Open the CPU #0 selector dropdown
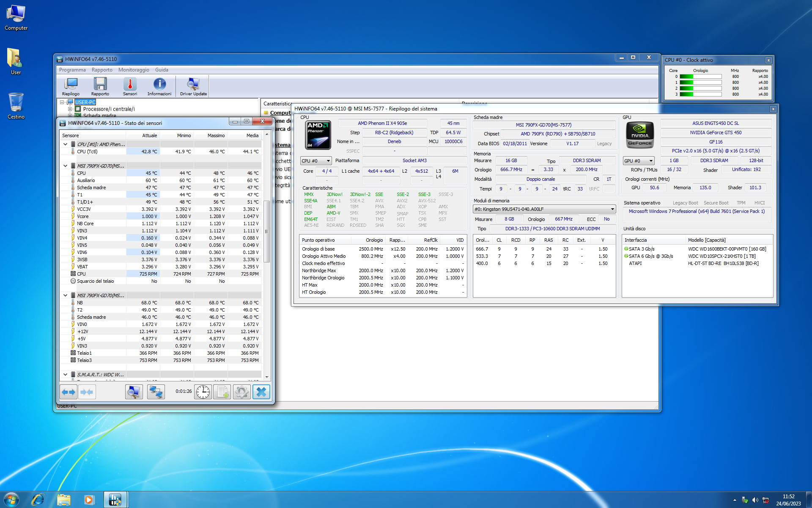This screenshot has width=812, height=508. (316, 161)
